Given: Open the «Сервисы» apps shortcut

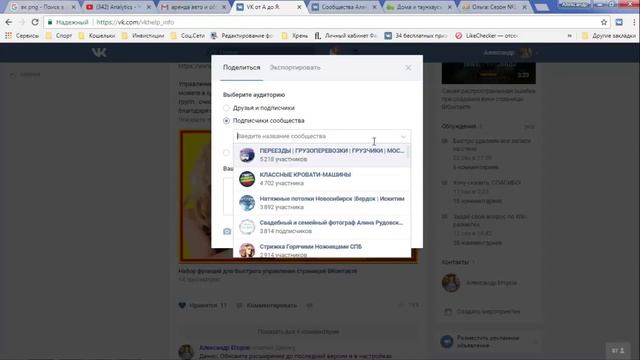Looking at the screenshot, I should 22,36.
